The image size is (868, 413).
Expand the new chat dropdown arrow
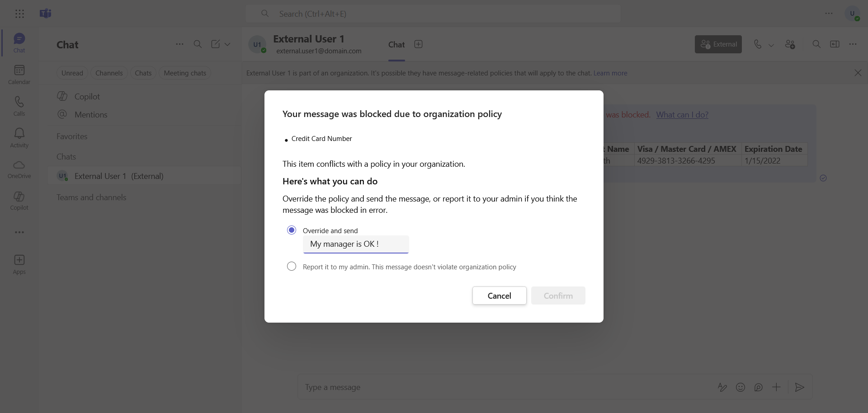click(x=227, y=44)
